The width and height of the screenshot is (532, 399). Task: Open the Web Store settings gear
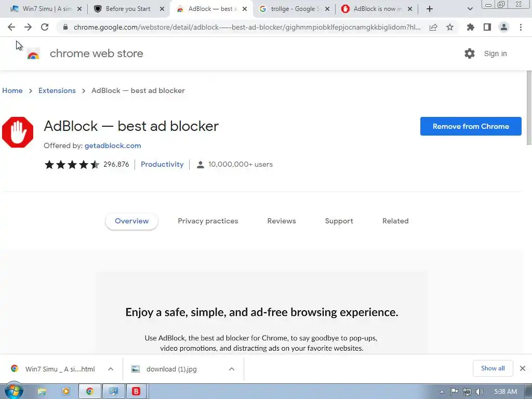click(470, 54)
